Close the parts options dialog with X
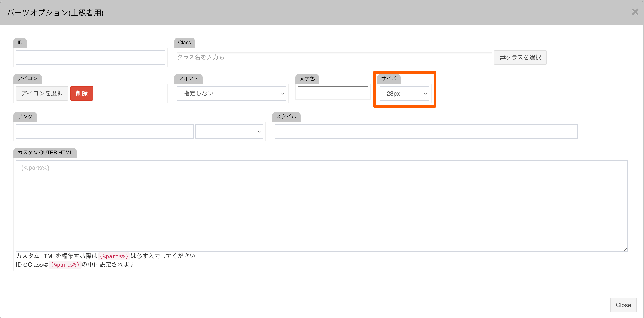The image size is (644, 318). tap(635, 12)
